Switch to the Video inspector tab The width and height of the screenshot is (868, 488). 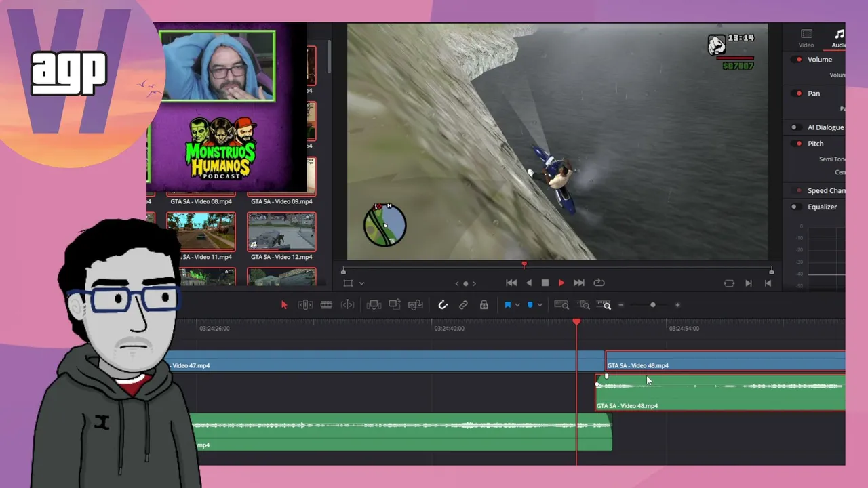coord(806,39)
